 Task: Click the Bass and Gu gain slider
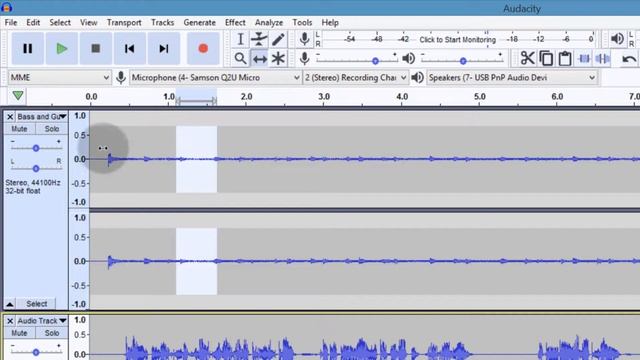[x=36, y=148]
